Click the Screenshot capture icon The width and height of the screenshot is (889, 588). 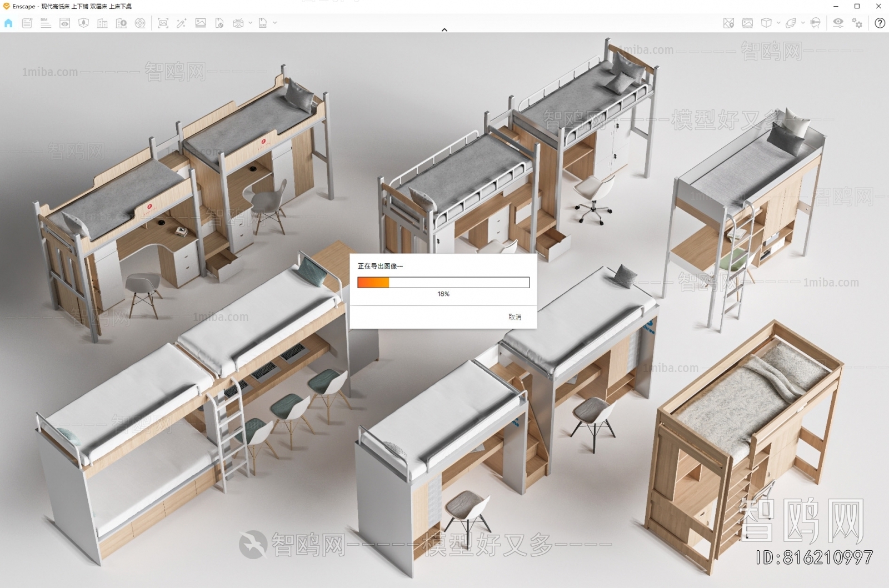coord(163,23)
